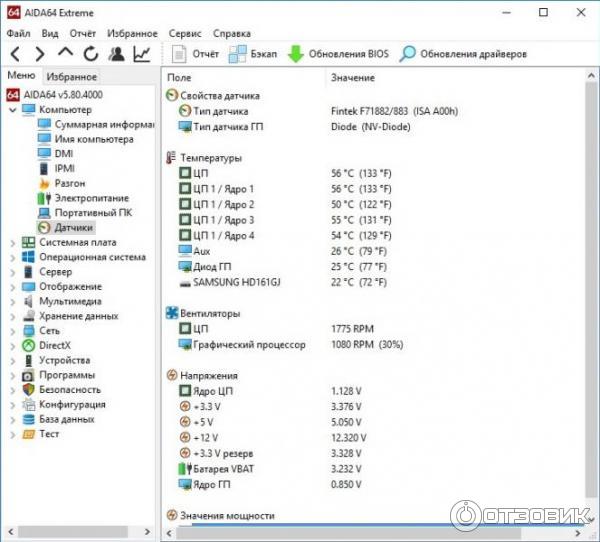
Task: Click the Батарея VBAT battery icon
Action: pos(185,469)
